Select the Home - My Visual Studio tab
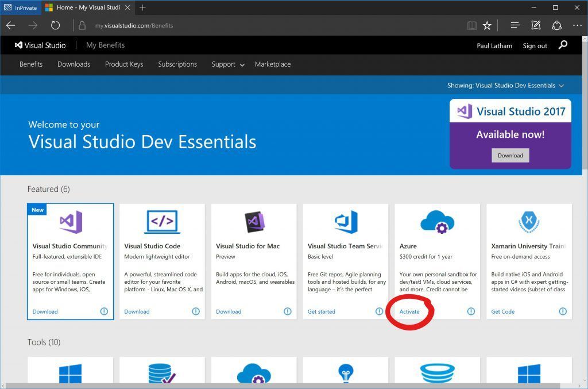 click(88, 7)
